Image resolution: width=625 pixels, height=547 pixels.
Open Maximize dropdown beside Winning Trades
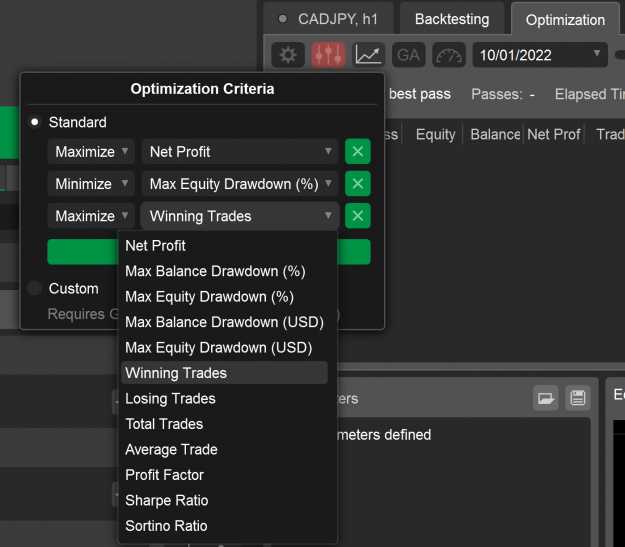[91, 216]
